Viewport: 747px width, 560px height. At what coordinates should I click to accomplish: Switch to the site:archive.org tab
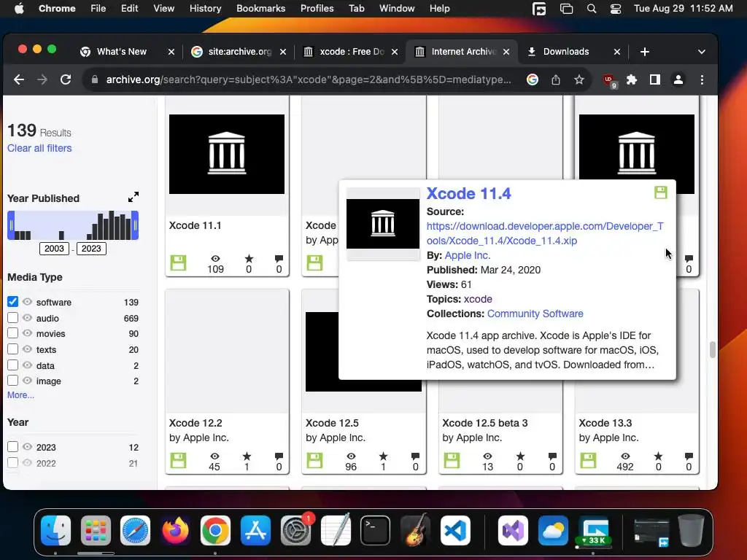[x=239, y=52]
